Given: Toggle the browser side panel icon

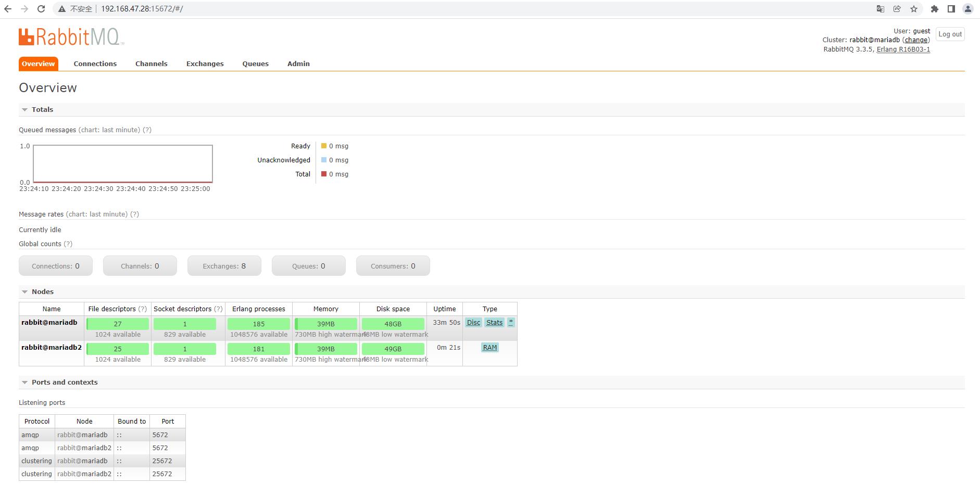Looking at the screenshot, I should pyautogui.click(x=951, y=9).
